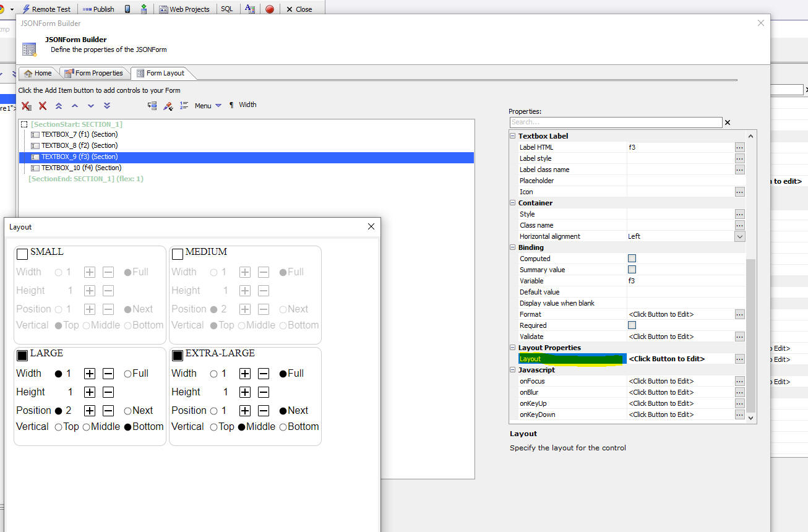
Task: Click the paintbrush tool icon in the form toolbar
Action: 168,106
